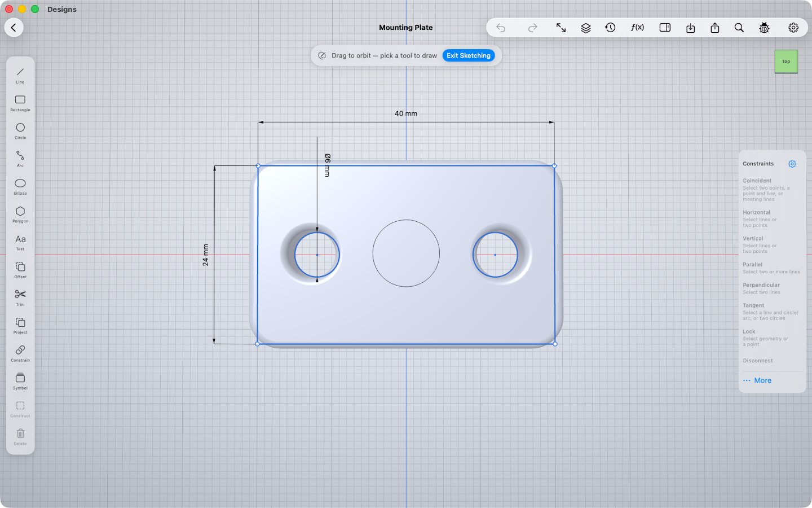Screen dimensions: 812x508
Task: Choose Disconnect in Constraints panel
Action: (758, 361)
